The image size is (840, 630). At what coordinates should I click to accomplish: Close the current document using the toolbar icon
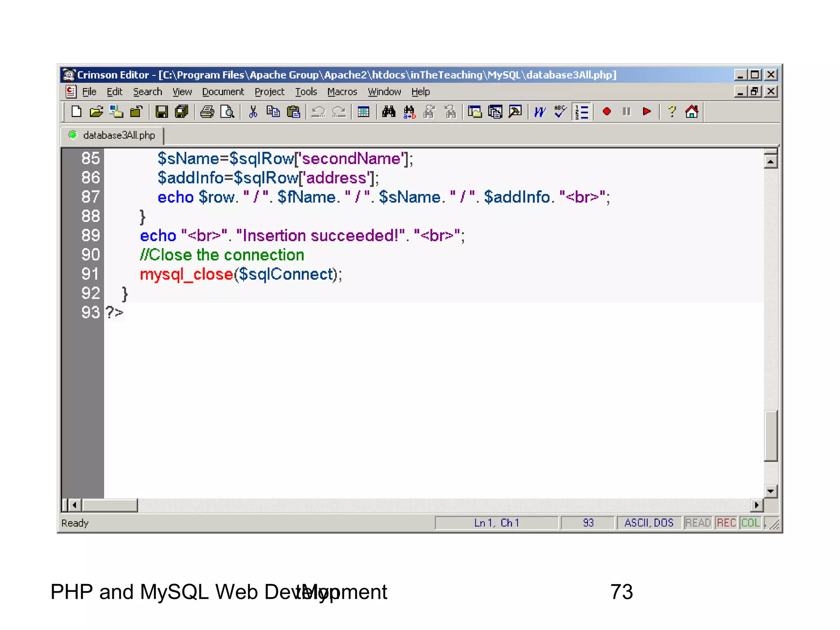click(136, 112)
